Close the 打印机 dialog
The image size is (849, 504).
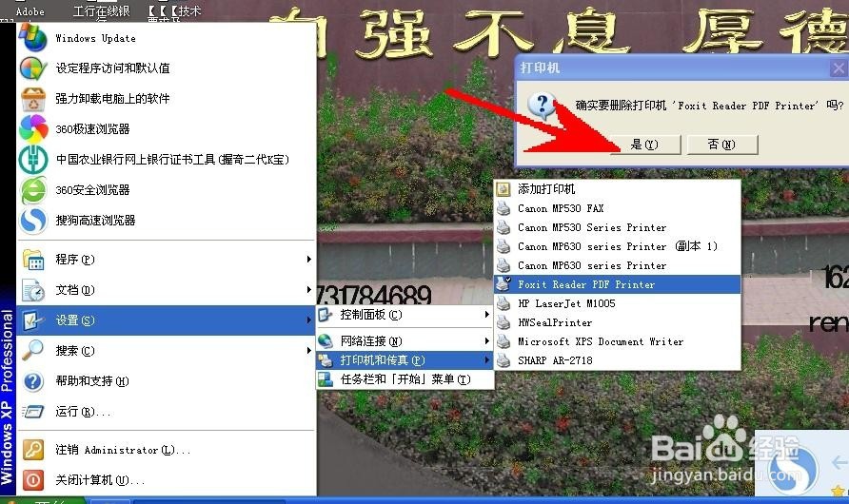[839, 68]
